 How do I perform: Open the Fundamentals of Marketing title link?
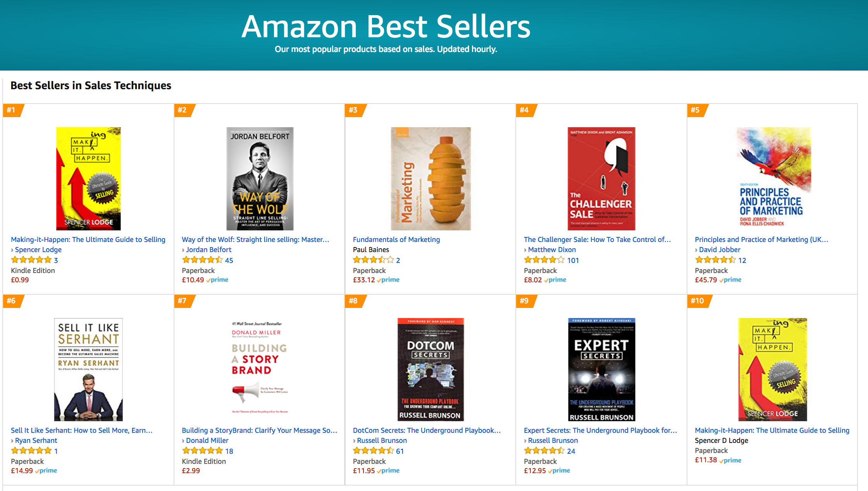click(396, 240)
